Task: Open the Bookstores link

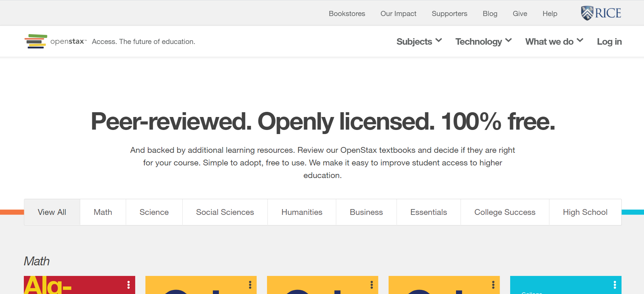Action: tap(347, 14)
